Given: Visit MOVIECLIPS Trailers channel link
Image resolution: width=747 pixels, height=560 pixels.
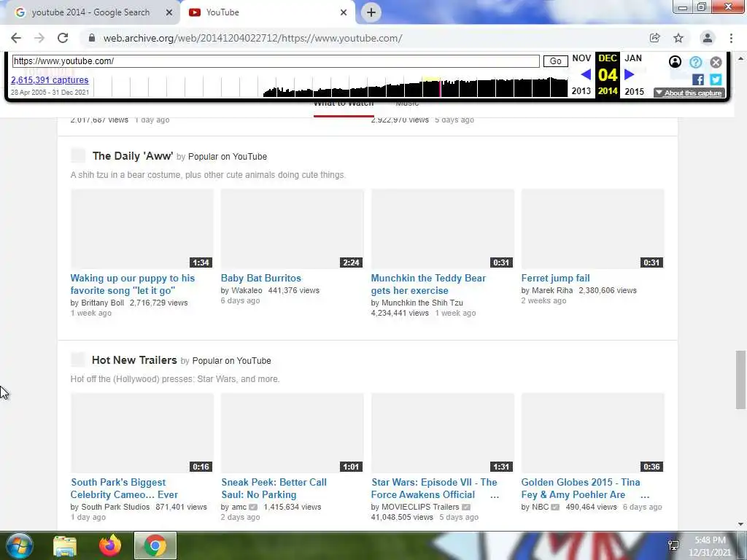Looking at the screenshot, I should (x=420, y=507).
